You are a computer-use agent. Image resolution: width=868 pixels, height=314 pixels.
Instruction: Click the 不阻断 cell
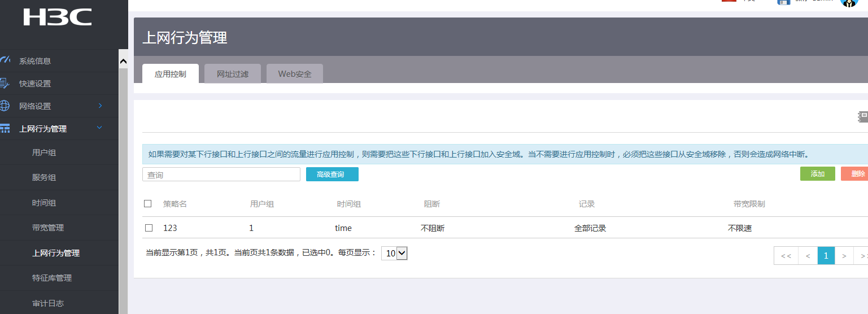[433, 228]
